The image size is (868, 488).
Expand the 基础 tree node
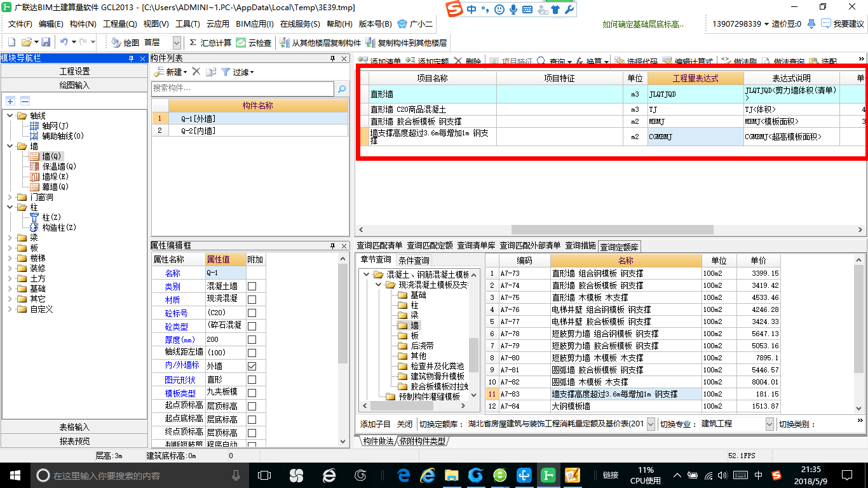(x=10, y=288)
